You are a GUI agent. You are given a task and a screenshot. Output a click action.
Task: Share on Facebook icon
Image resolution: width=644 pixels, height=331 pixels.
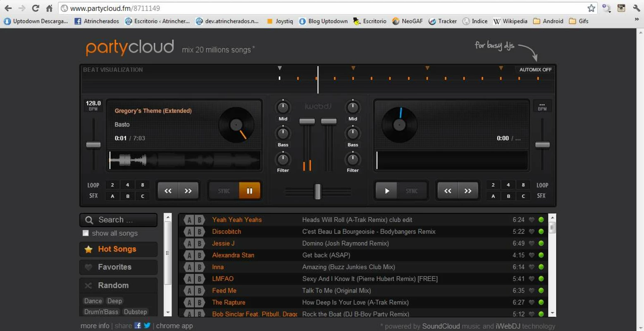pos(138,326)
